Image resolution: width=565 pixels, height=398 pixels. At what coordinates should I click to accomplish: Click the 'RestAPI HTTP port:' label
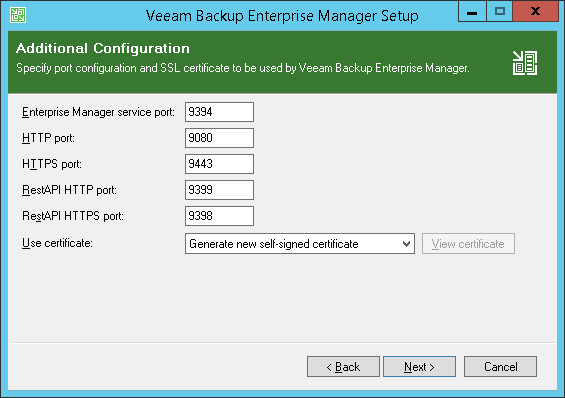tap(70, 190)
